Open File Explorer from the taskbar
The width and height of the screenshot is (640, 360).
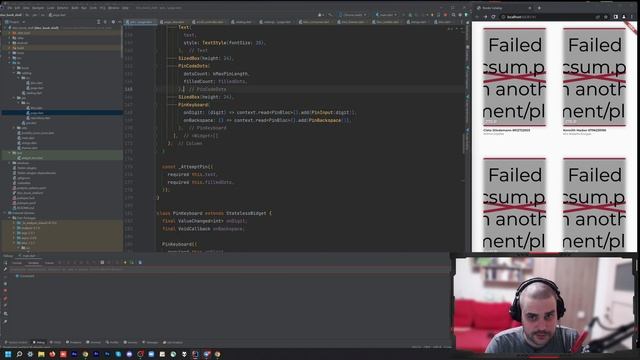click(41, 354)
